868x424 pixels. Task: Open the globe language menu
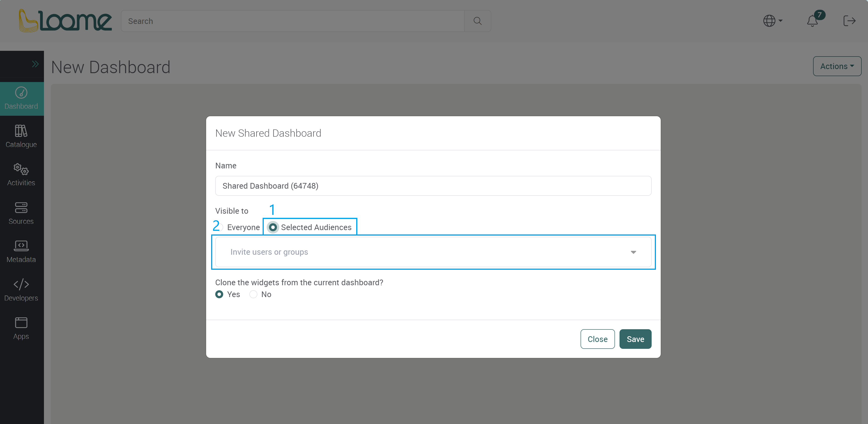[773, 21]
